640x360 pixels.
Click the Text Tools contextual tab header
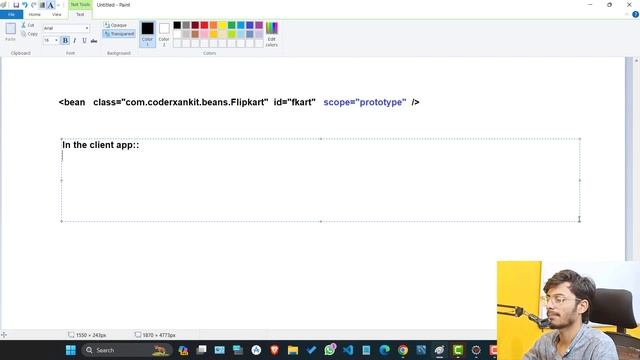[80, 4]
